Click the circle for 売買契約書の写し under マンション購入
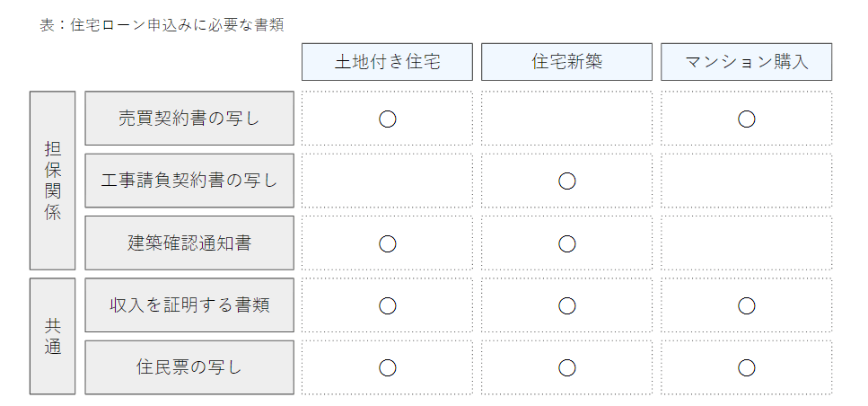868x406 pixels. tap(746, 119)
